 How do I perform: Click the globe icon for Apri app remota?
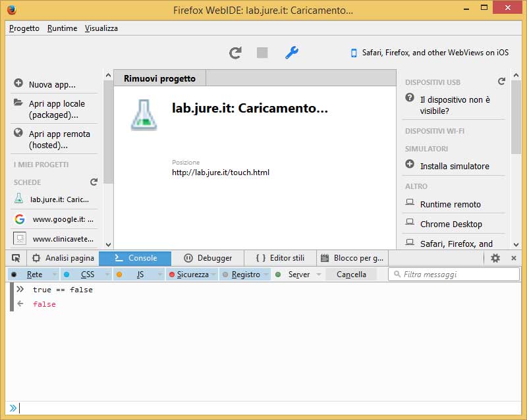point(18,133)
